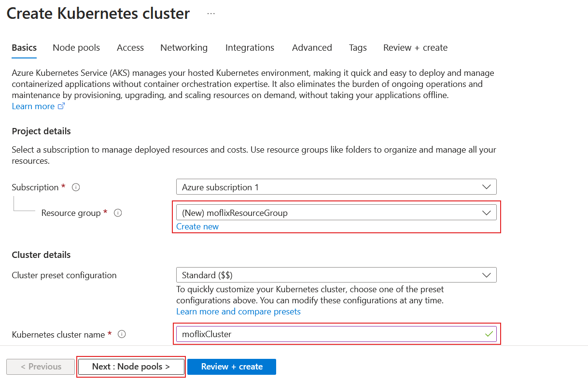Click the Resource group dropdown chevron

(487, 212)
